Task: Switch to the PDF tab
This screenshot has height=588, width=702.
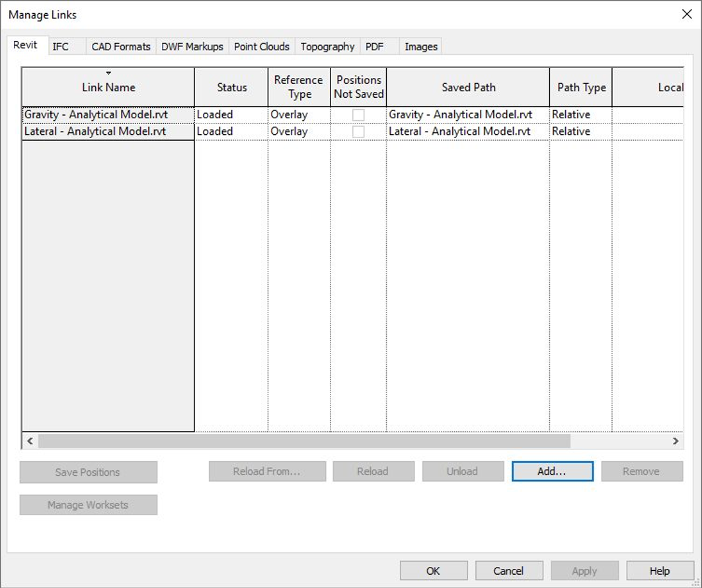Action: 375,47
